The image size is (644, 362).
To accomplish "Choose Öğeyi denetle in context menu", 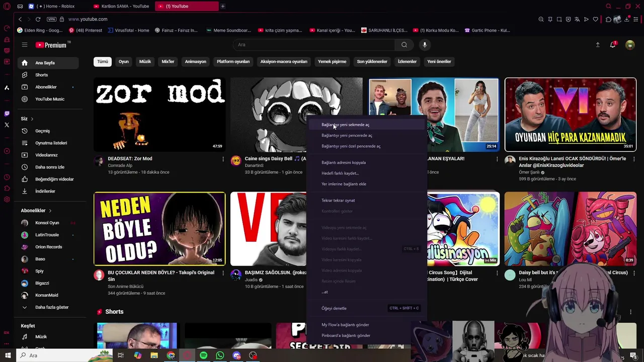I will point(366,308).
